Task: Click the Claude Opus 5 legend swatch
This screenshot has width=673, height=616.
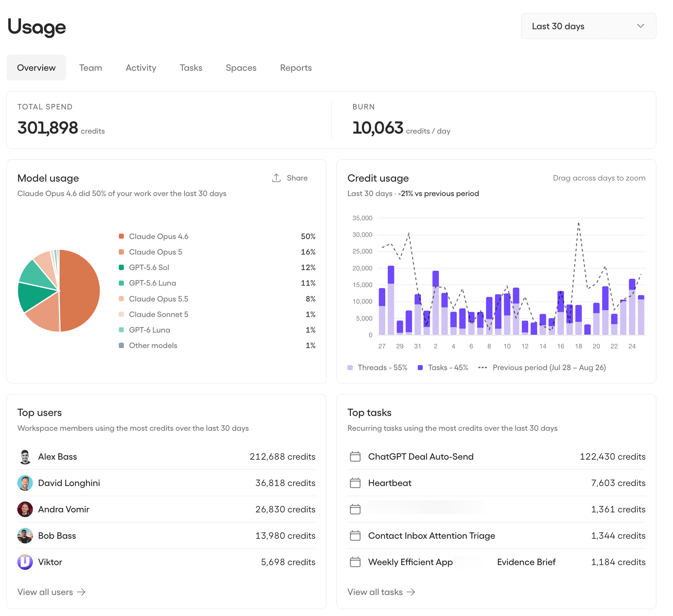Action: (x=121, y=252)
